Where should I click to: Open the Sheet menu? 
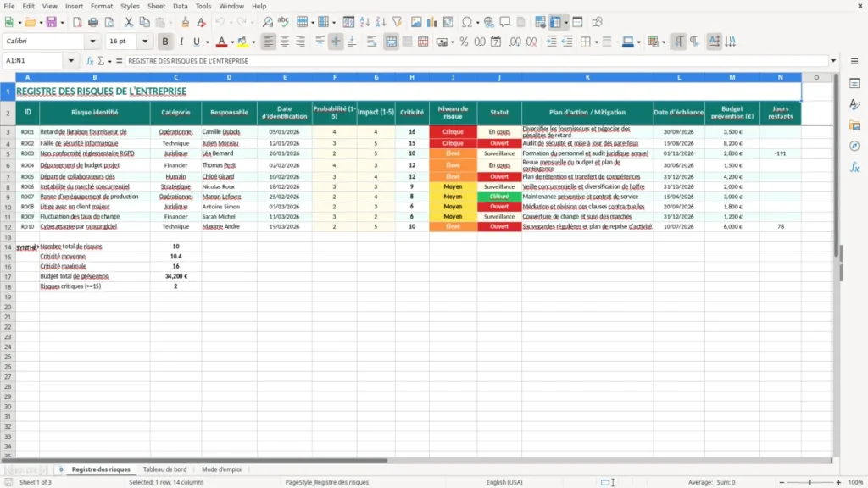tap(156, 6)
